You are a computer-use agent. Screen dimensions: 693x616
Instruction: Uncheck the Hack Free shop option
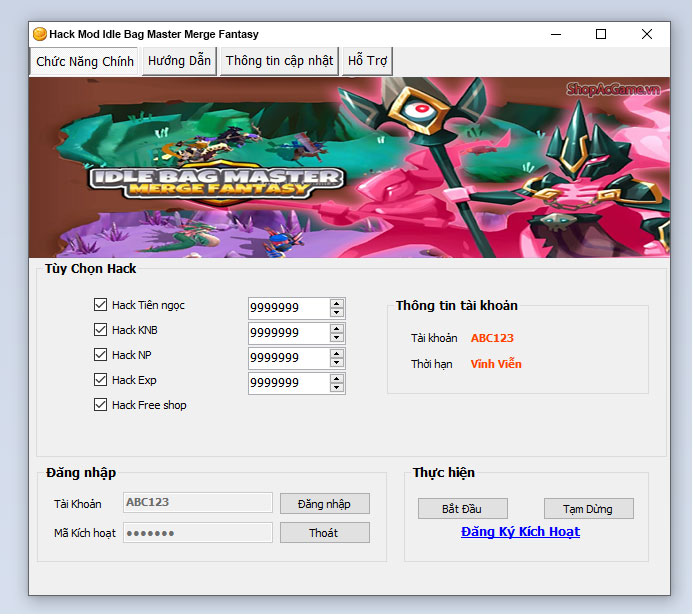100,404
